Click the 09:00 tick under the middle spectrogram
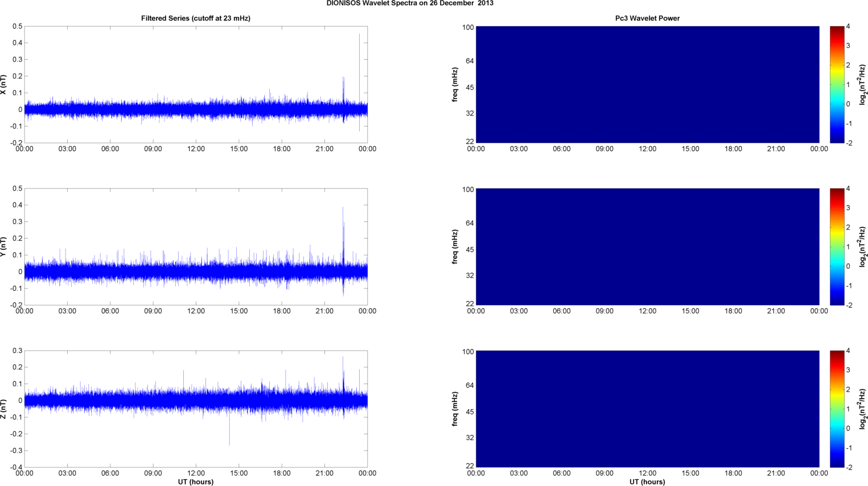This screenshot has height=486, width=868. [604, 311]
